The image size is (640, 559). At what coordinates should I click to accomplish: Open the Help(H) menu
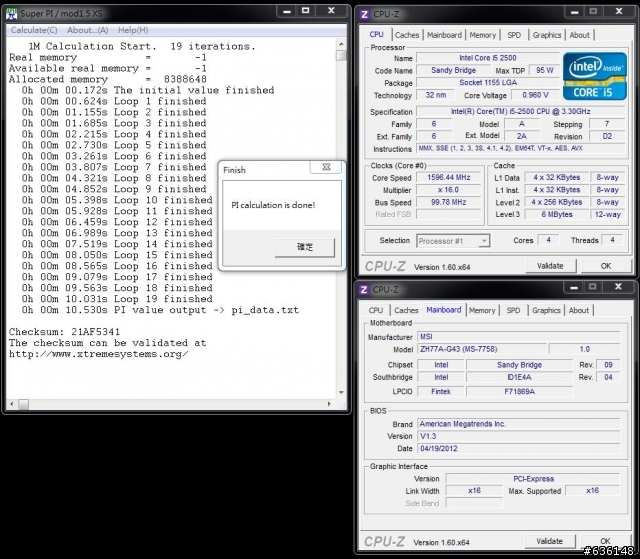coord(133,30)
